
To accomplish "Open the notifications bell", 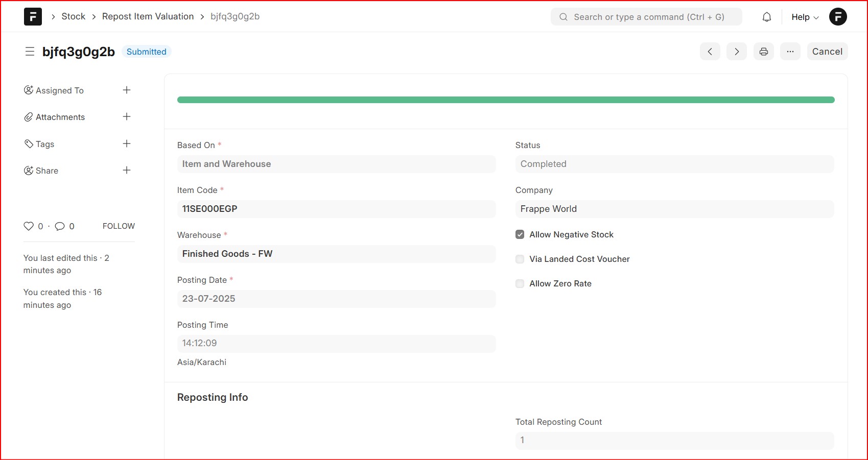I will coord(766,17).
